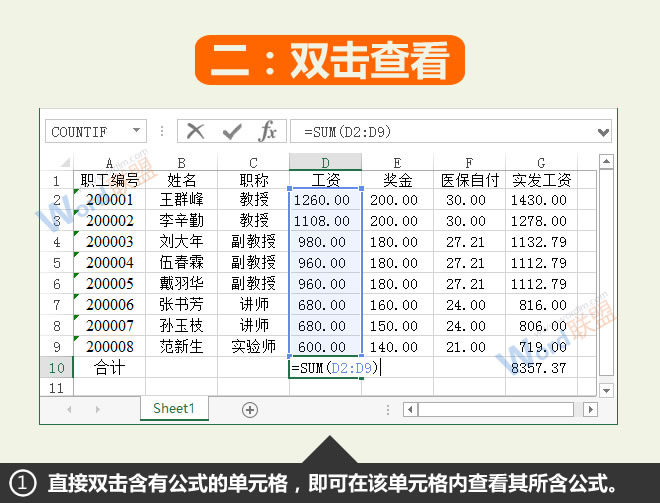The height and width of the screenshot is (503, 660).
Task: Click the Cancel (X) formula entry icon
Action: [196, 131]
